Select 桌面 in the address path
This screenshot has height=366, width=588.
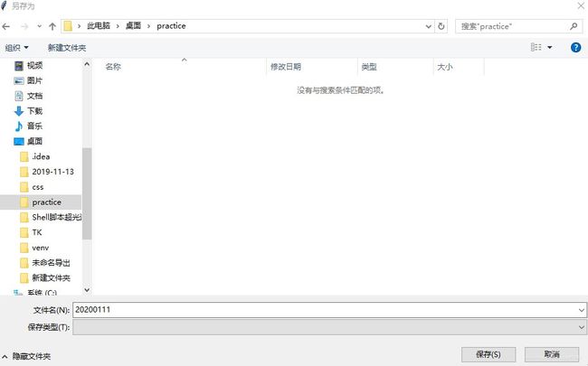(133, 26)
